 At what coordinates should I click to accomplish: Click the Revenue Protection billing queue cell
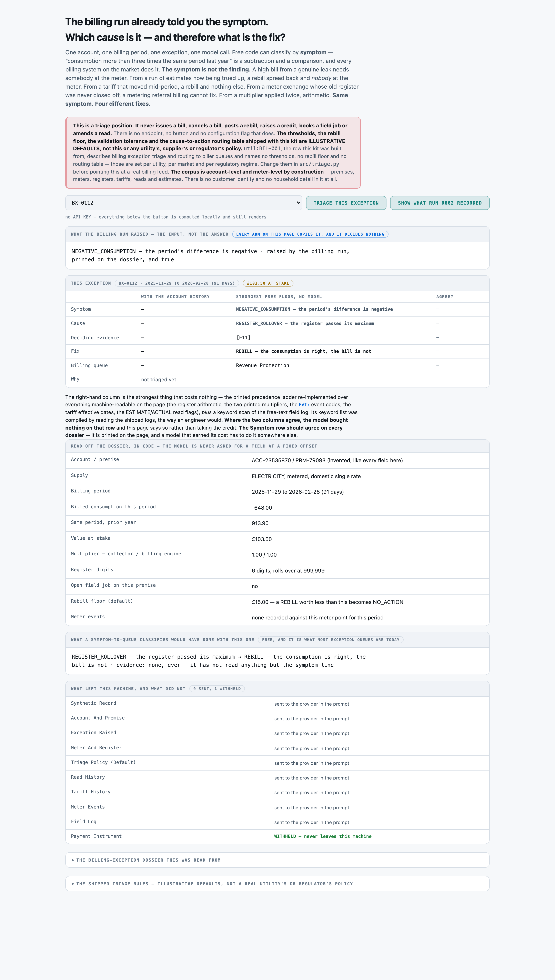coord(262,365)
